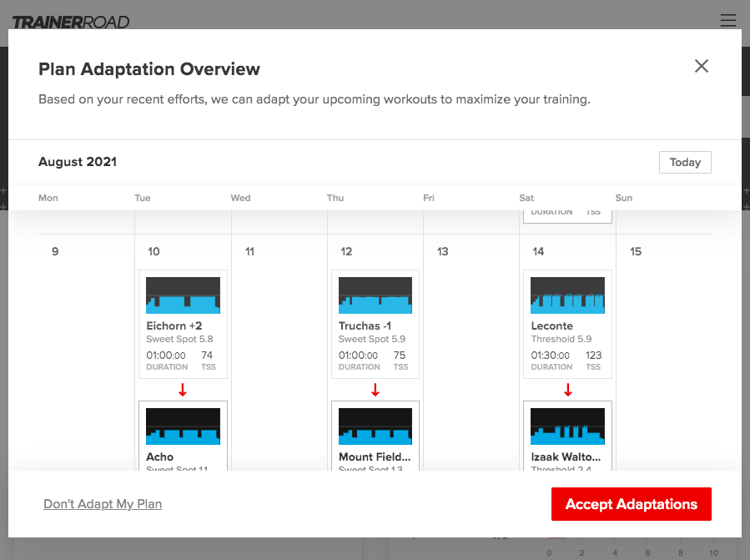Viewport: 750px width, 560px height.
Task: Select day 11 on the calendar
Action: click(x=249, y=252)
